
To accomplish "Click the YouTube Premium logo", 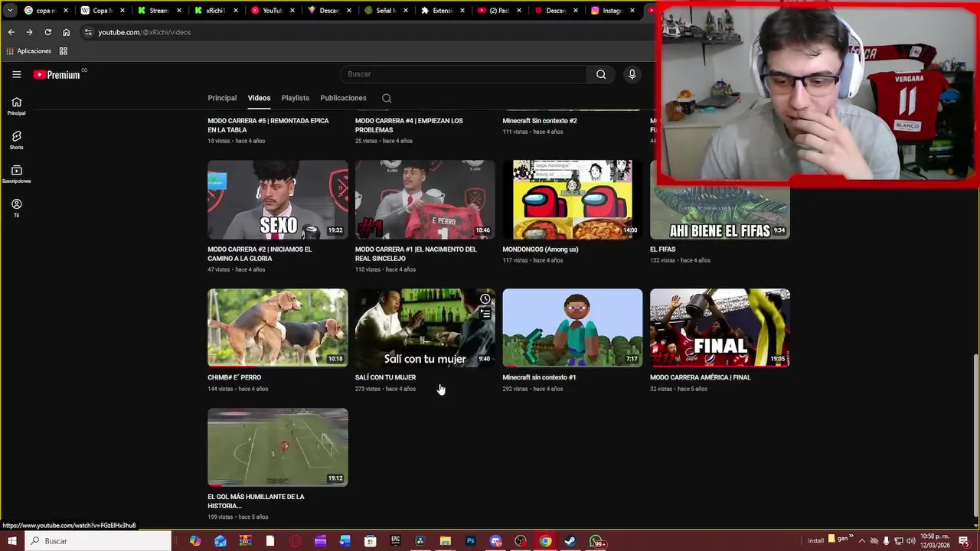I will coord(57,74).
